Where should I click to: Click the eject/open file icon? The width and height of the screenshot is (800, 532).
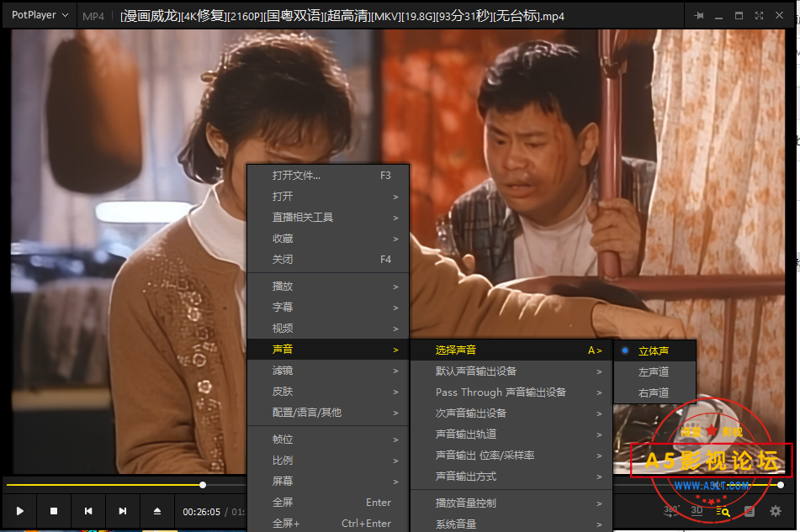157,511
